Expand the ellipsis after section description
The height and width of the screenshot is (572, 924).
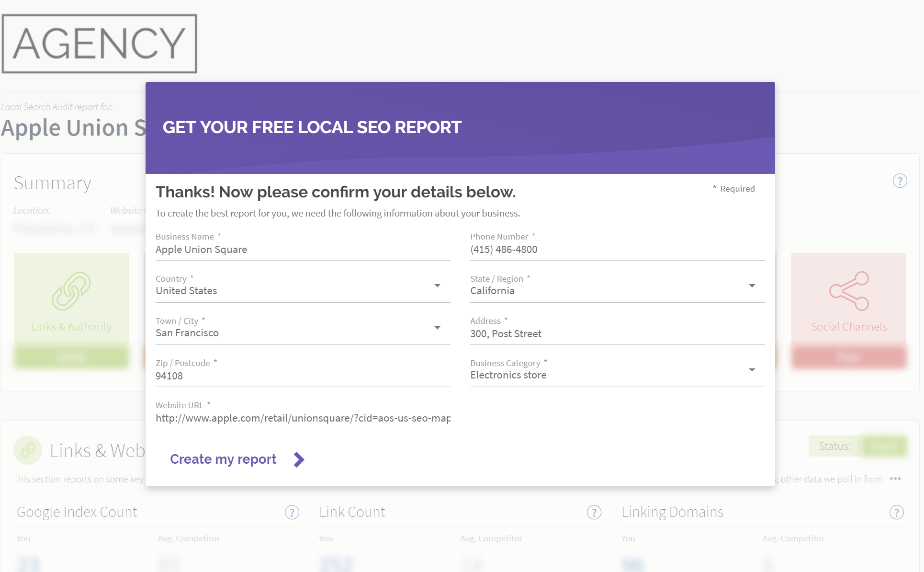(895, 479)
